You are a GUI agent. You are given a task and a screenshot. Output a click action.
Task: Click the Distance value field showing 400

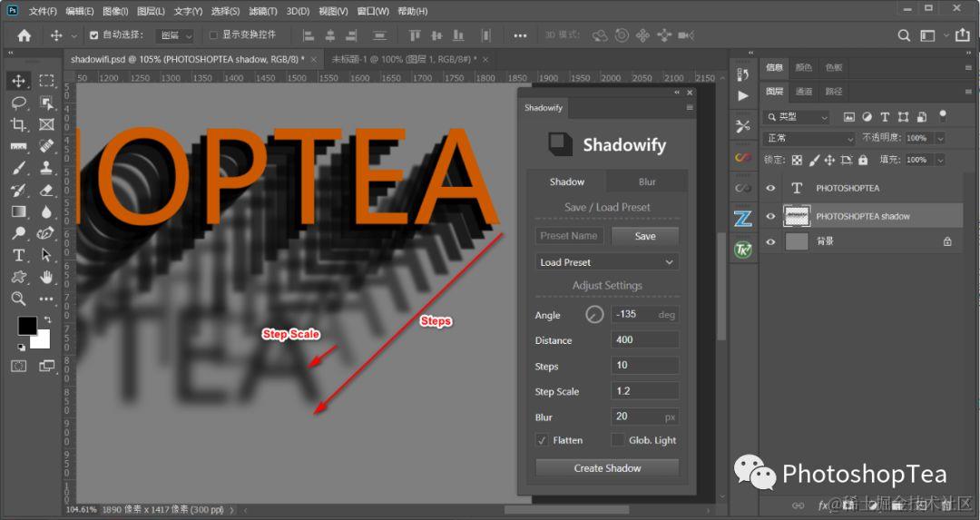[x=644, y=340]
